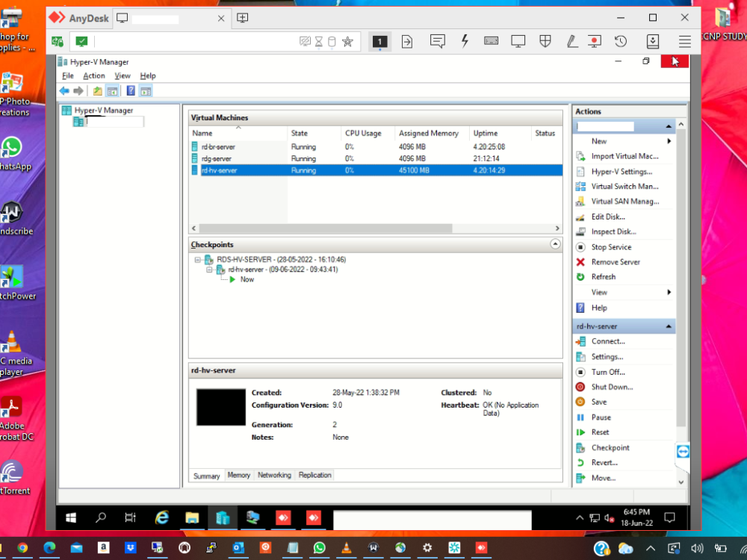
Task: Open the Action menu
Action: pos(93,75)
